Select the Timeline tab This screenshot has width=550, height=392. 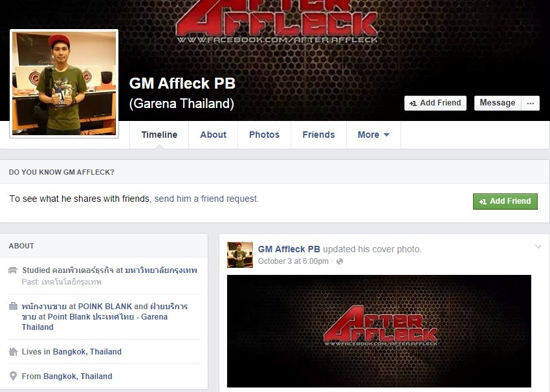tap(159, 135)
